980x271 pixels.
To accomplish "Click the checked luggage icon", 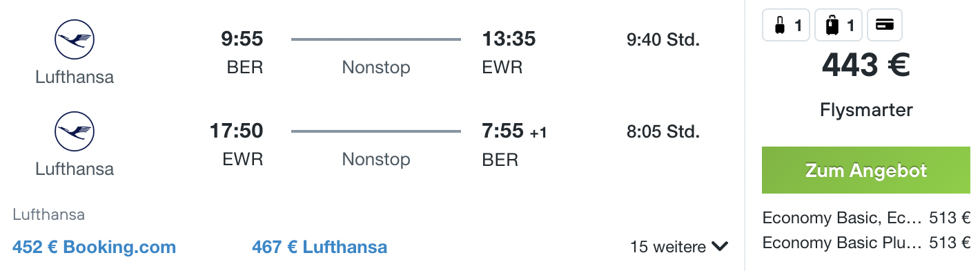I will pyautogui.click(x=839, y=26).
